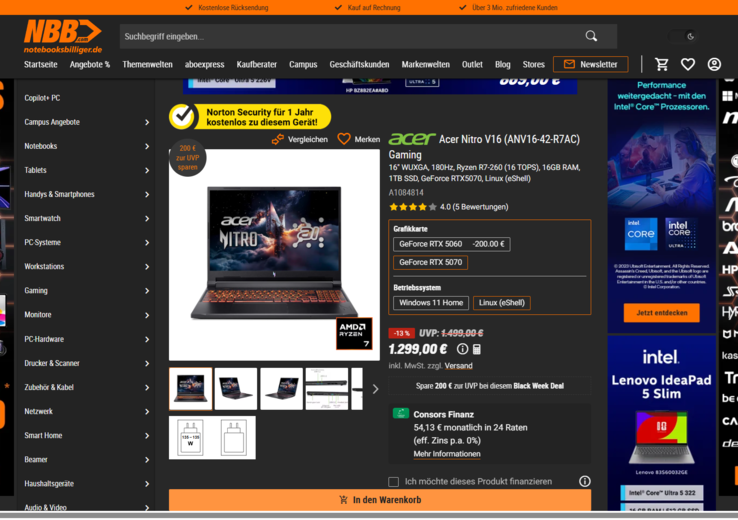Open the Kaufberater menu item
Image resolution: width=738 pixels, height=520 pixels.
point(257,64)
